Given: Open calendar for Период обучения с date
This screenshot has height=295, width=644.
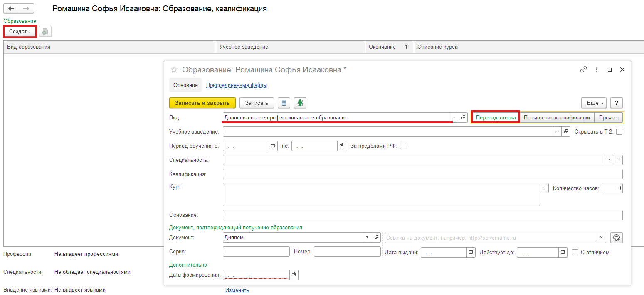Looking at the screenshot, I should point(273,146).
